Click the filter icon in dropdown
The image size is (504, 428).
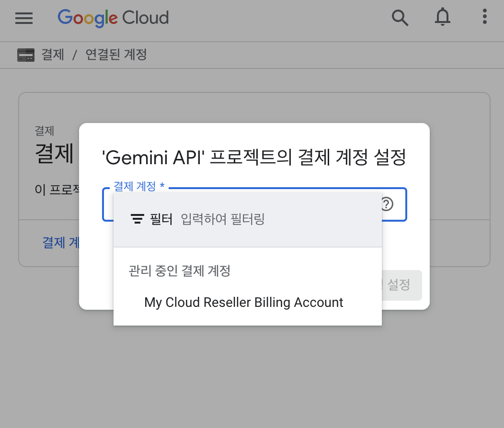click(137, 219)
